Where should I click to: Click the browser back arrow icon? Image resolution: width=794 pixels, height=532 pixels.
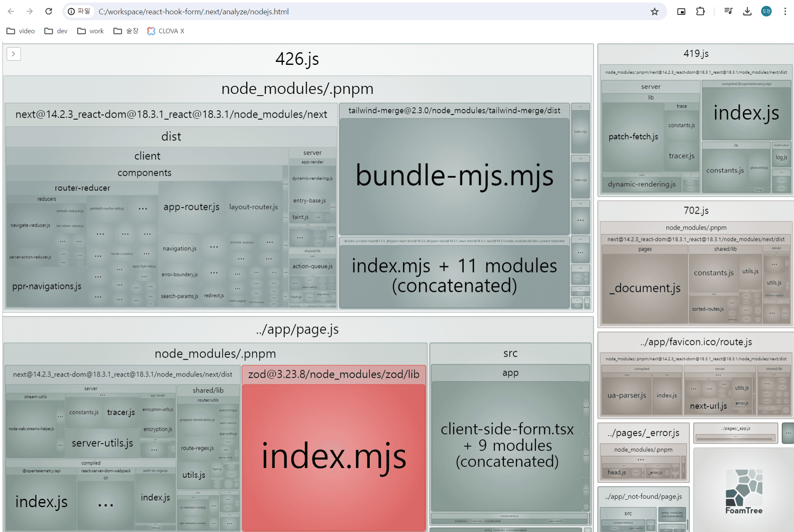pos(11,11)
